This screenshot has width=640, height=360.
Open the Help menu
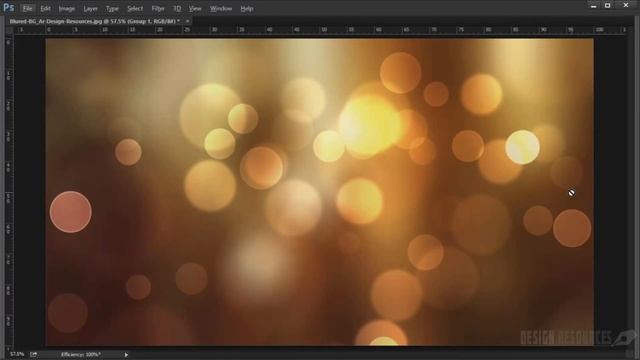247,8
